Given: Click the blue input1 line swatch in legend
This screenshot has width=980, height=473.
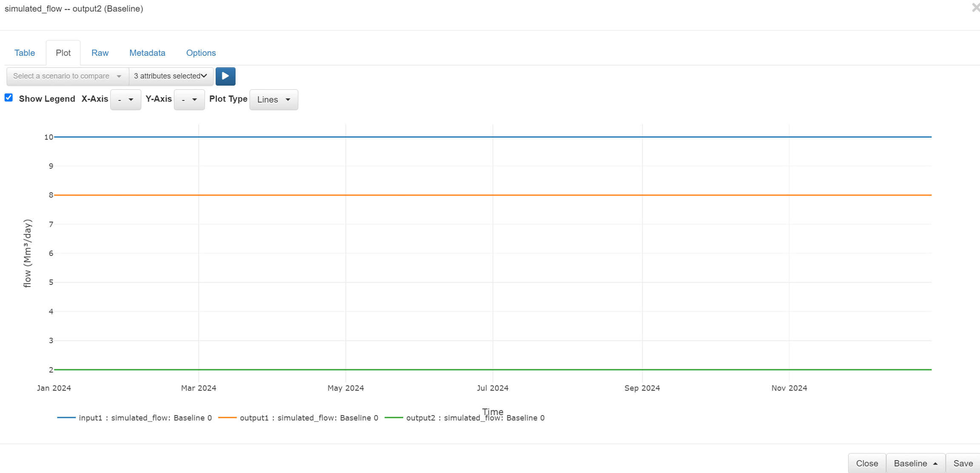Looking at the screenshot, I should [66, 418].
